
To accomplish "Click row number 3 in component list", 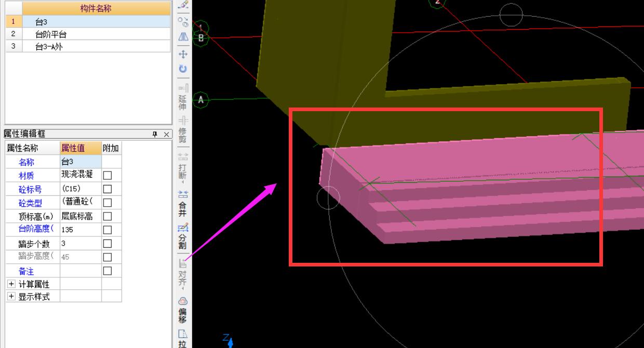I will 14,46.
